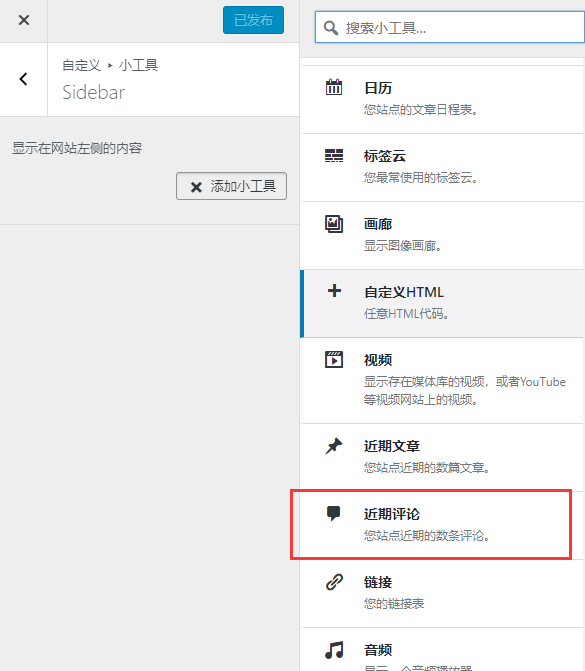Click the 添加小工具 button
Screen dimensions: 585x671
click(232, 186)
